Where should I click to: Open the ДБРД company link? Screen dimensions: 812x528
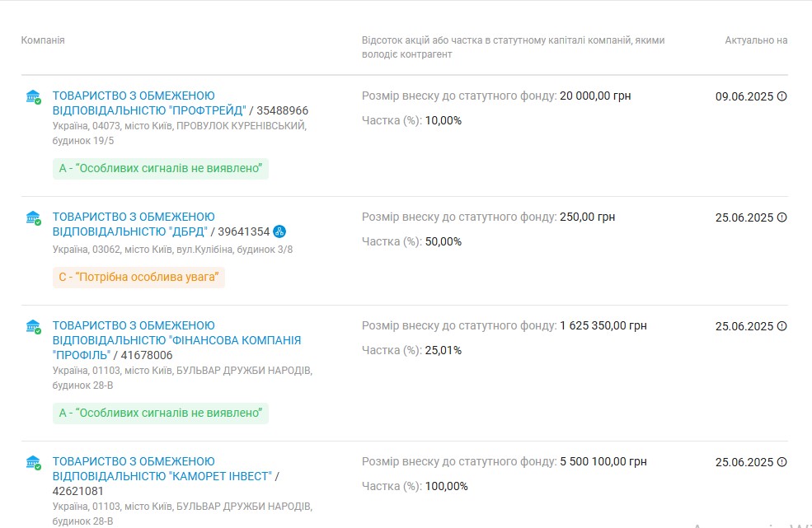click(x=132, y=224)
